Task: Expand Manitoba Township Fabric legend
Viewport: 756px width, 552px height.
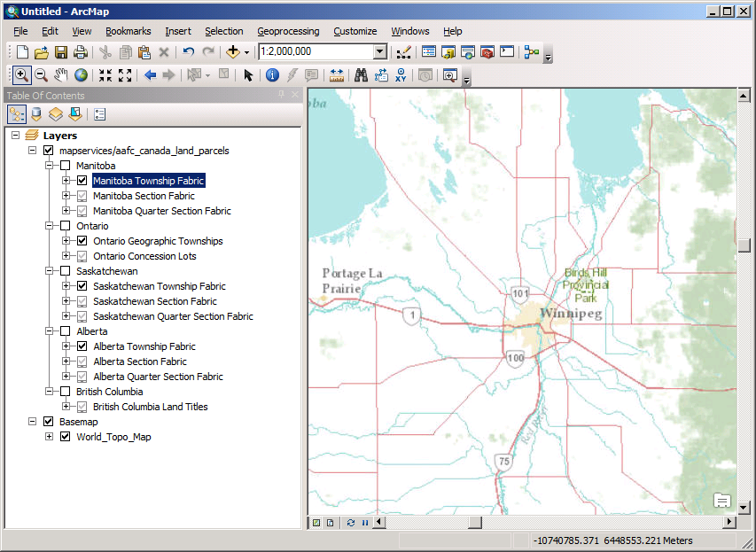Action: [x=66, y=180]
